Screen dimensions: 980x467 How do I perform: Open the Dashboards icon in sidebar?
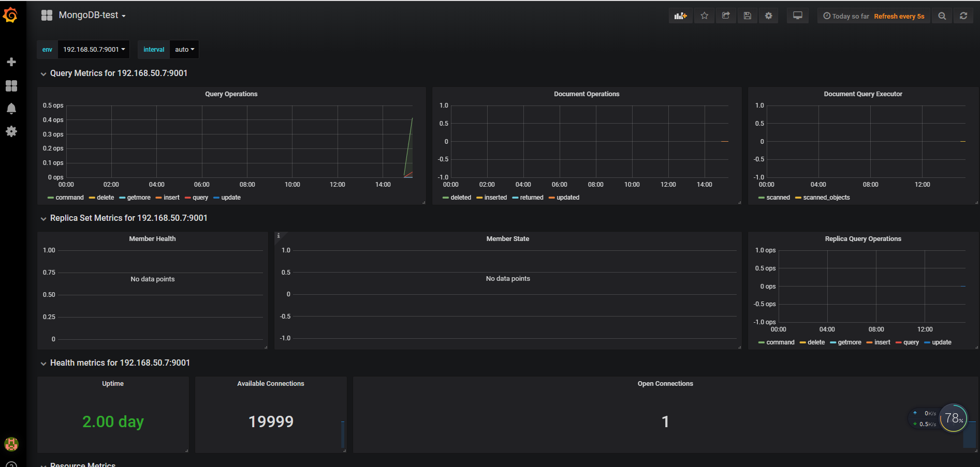pyautogui.click(x=11, y=86)
